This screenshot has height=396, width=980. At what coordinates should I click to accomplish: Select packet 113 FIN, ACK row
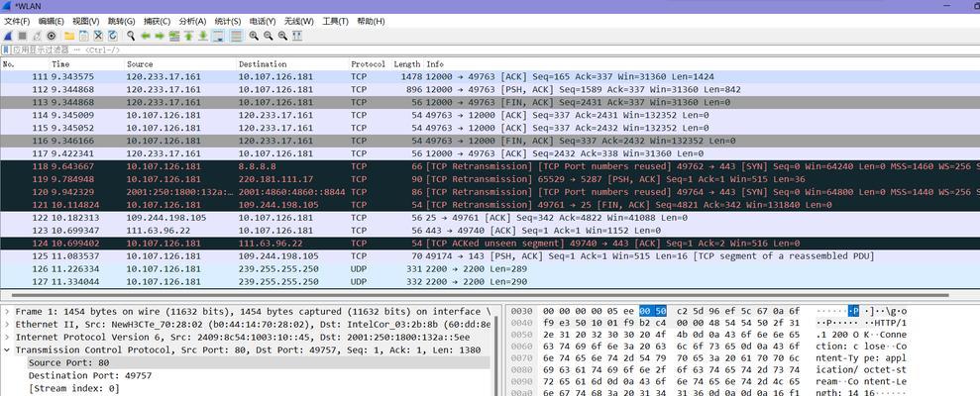(490, 102)
